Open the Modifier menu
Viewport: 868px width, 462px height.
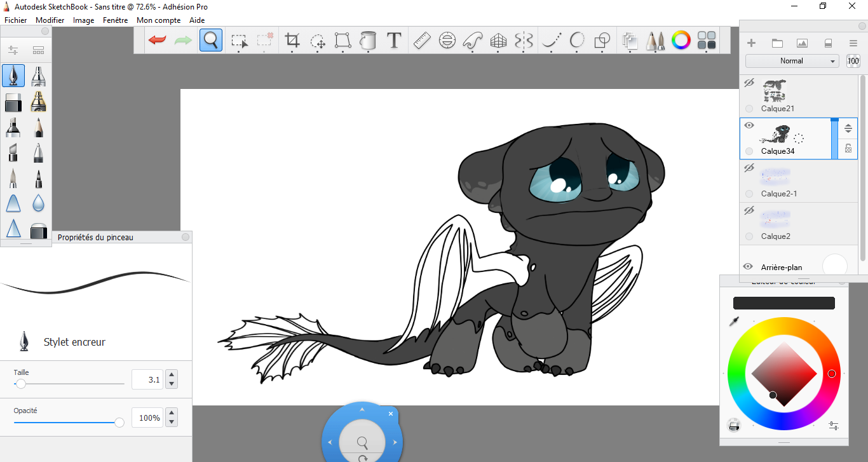click(50, 20)
